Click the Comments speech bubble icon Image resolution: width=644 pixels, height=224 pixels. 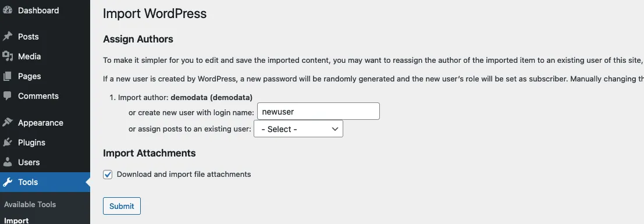8,96
